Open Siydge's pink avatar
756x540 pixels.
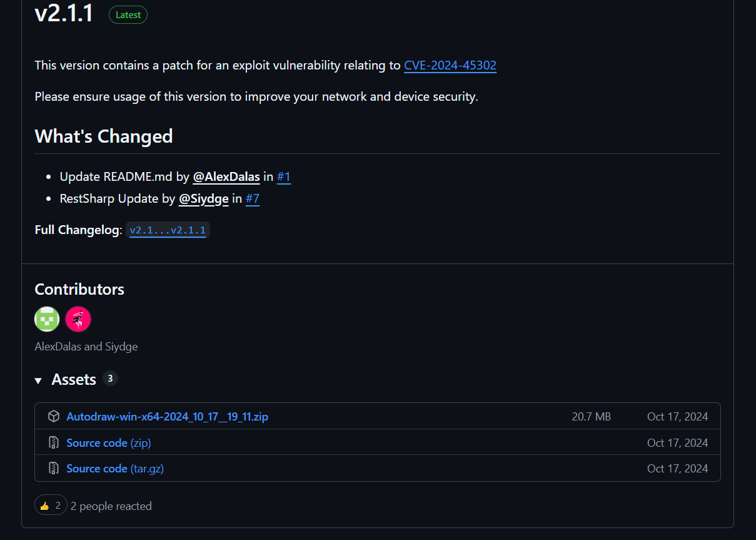tap(78, 319)
